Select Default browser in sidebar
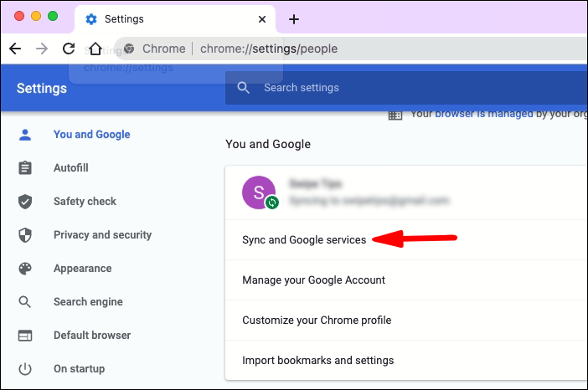588x390 pixels. tap(92, 336)
